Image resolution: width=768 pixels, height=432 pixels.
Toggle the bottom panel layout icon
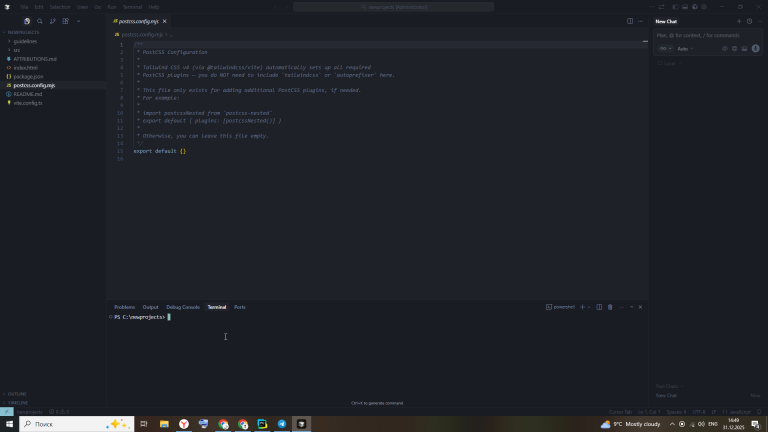pyautogui.click(x=685, y=7)
